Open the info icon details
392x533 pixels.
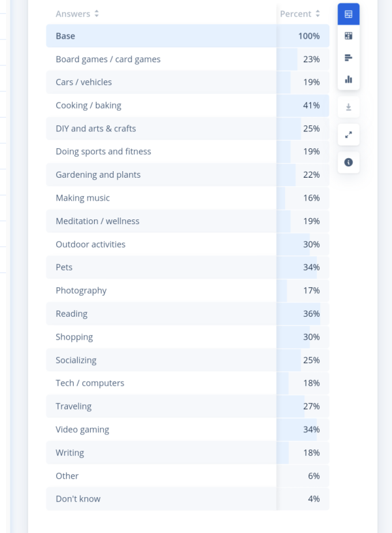coord(348,163)
